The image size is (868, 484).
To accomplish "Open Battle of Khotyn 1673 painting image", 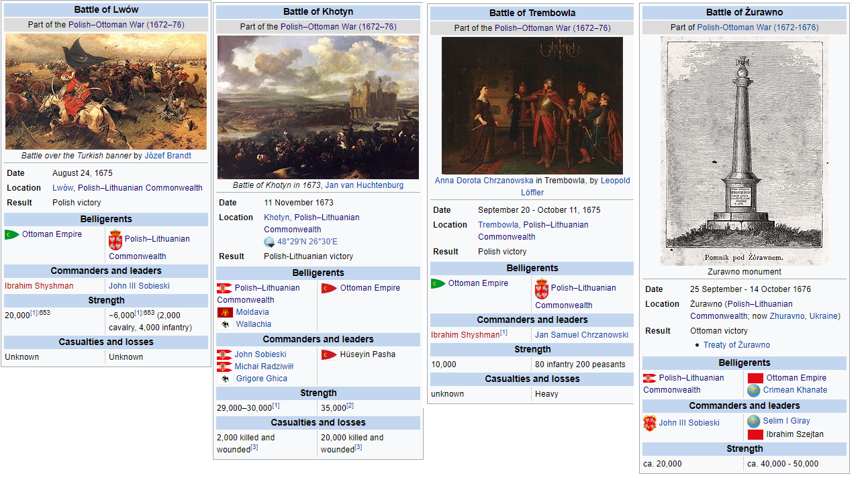I will click(x=318, y=107).
